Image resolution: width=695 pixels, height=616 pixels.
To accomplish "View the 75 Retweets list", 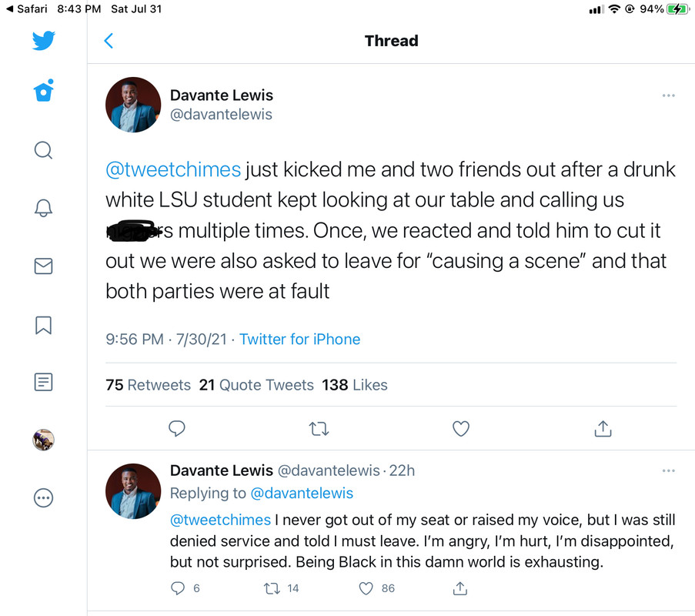I will [148, 385].
